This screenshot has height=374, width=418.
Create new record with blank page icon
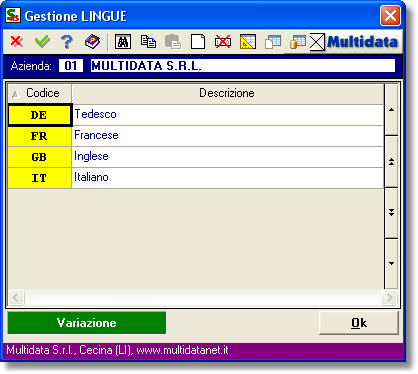pyautogui.click(x=198, y=42)
